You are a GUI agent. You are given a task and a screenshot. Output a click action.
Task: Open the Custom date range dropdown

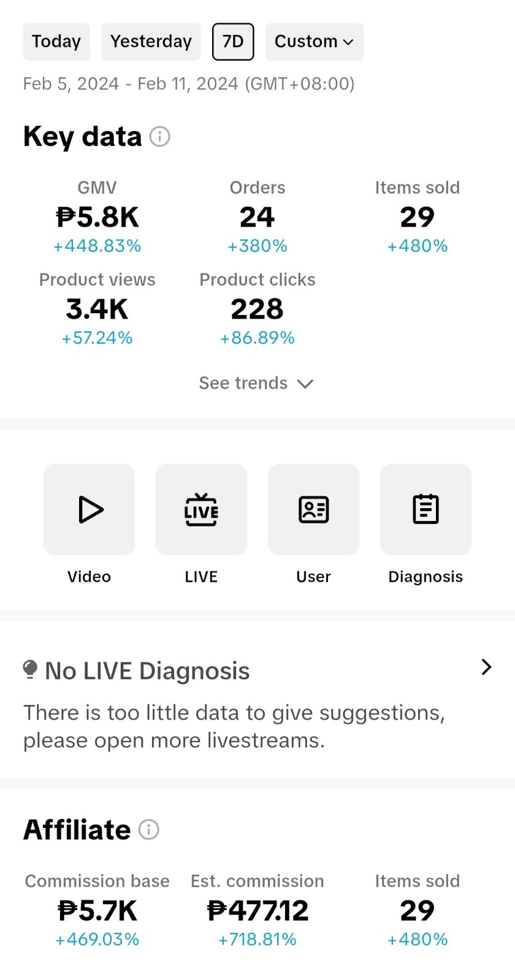(x=315, y=42)
